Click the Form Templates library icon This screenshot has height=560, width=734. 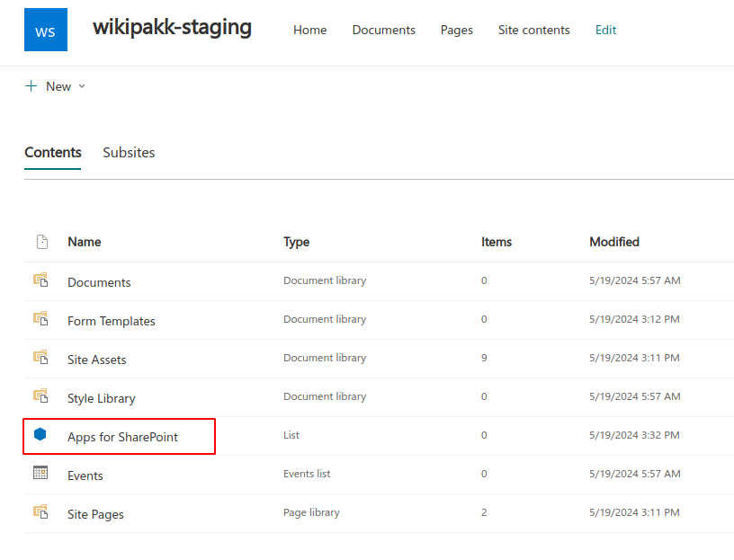pyautogui.click(x=40, y=319)
